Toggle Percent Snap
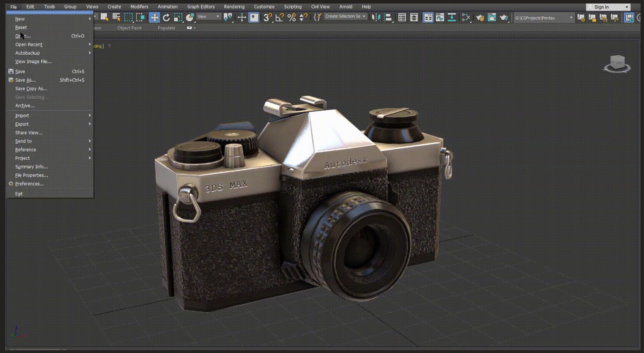The width and height of the screenshot is (644, 353). click(292, 17)
